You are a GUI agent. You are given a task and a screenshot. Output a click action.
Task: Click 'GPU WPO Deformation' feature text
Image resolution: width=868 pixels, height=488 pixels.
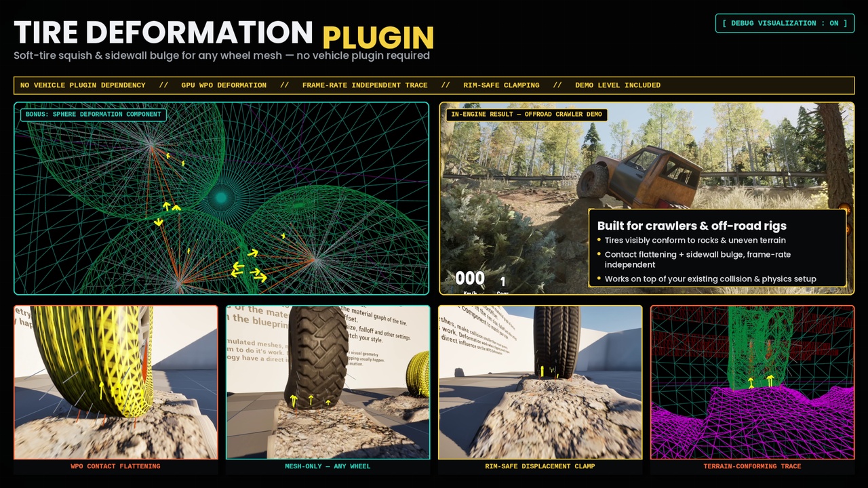tap(224, 85)
